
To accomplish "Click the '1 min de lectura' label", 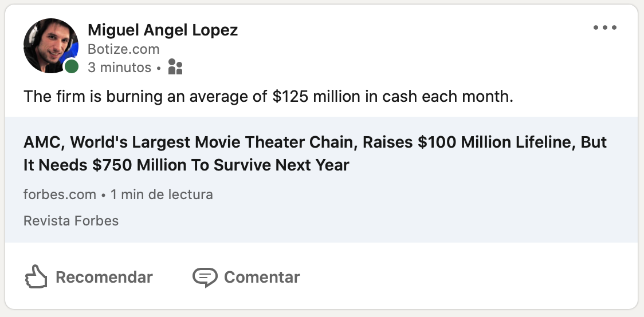I will 162,194.
